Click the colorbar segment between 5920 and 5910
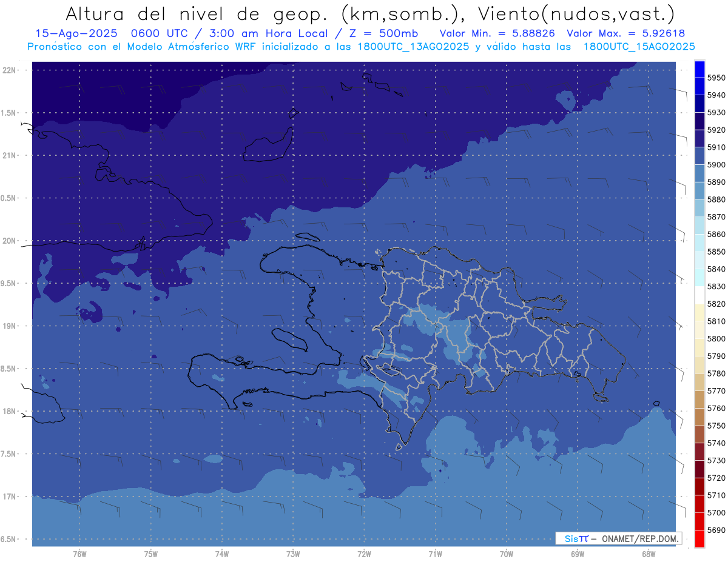Image resolution: width=728 pixels, height=562 pixels. point(699,139)
